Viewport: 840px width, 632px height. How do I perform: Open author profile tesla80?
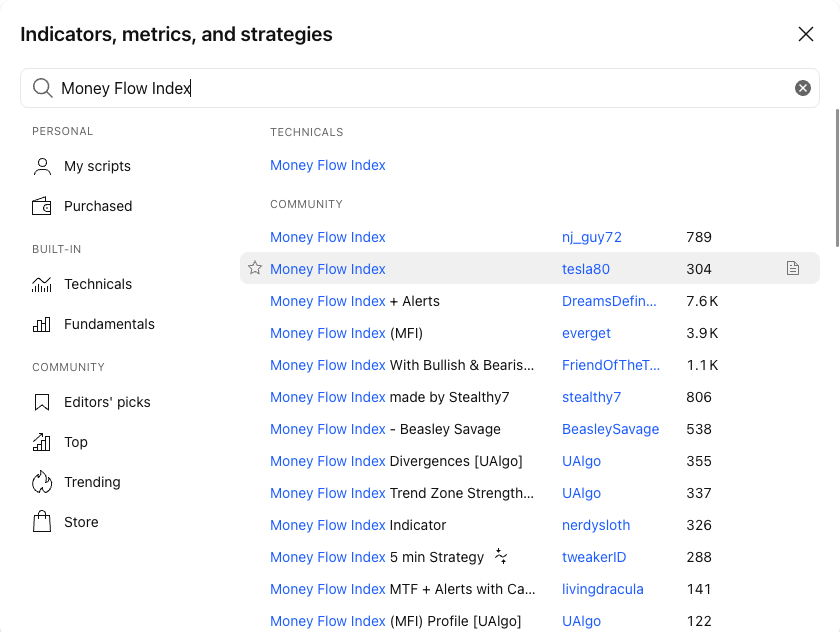(586, 269)
